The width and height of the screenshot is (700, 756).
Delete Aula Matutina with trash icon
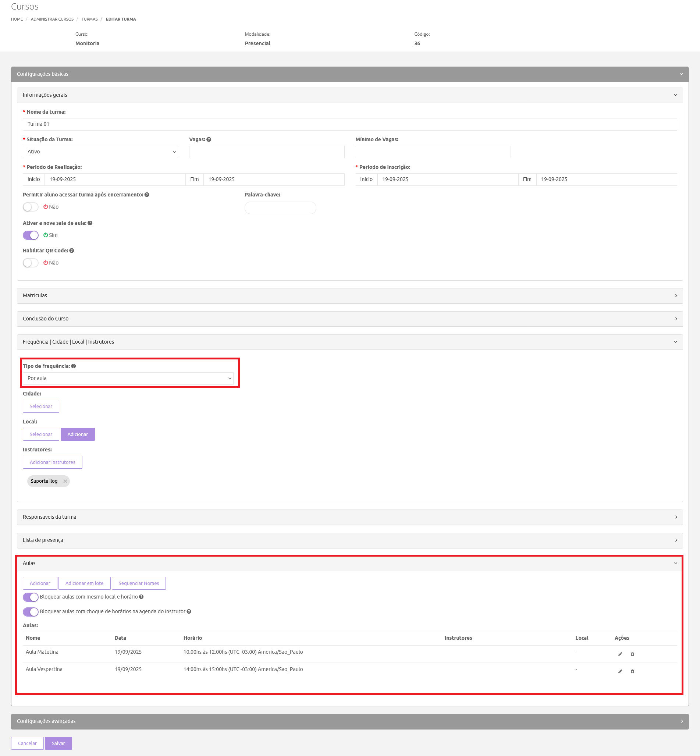[632, 654]
